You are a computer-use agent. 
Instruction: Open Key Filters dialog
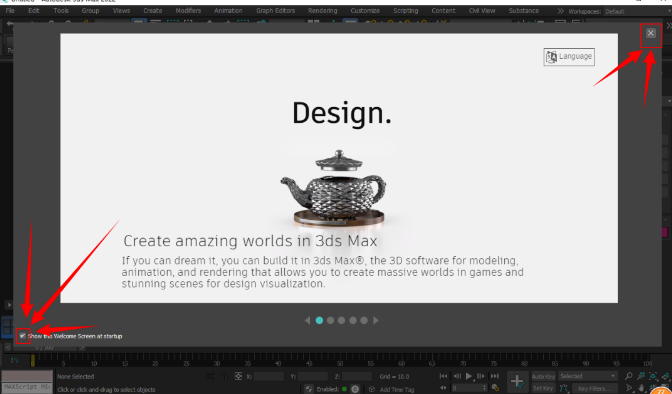[594, 388]
